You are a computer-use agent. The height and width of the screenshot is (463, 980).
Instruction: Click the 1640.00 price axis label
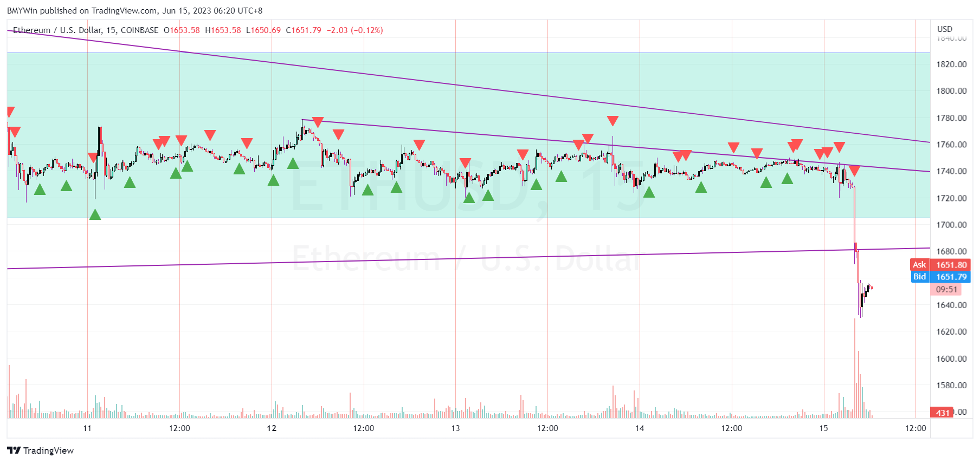[951, 305]
